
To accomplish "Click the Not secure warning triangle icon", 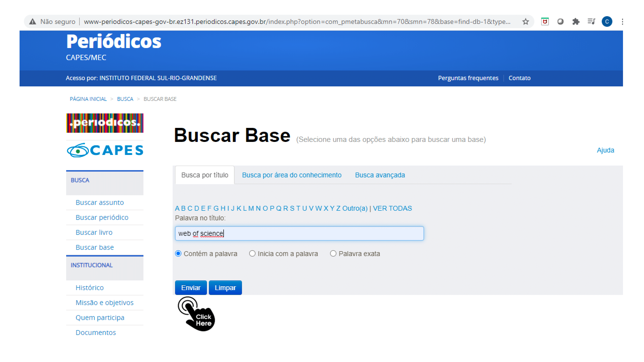I will pos(33,22).
